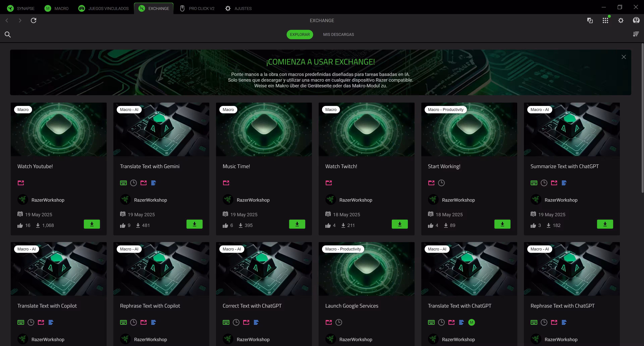Viewport: 644px width, 346px height.
Task: Download the Watch Twitch! macro
Action: click(x=400, y=224)
